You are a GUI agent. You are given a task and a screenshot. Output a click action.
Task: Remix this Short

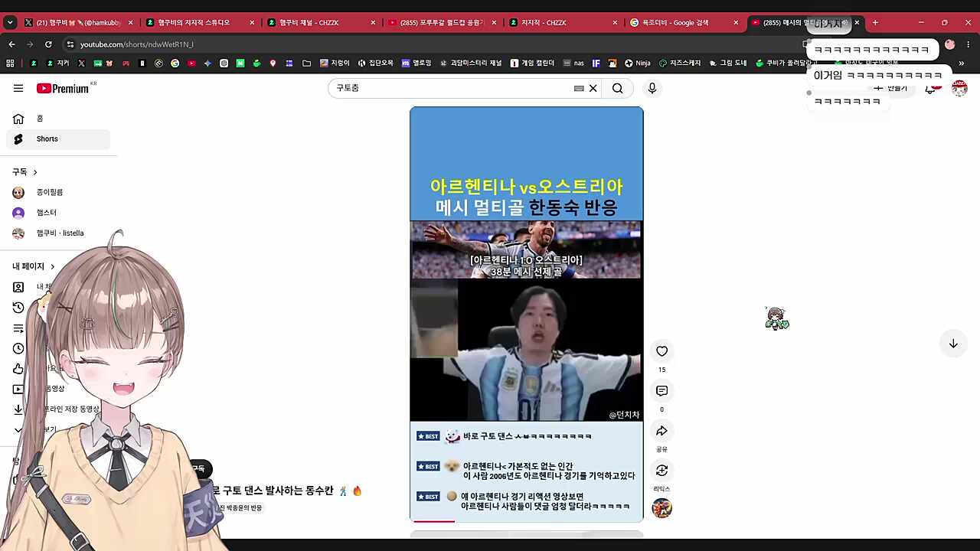(x=662, y=471)
